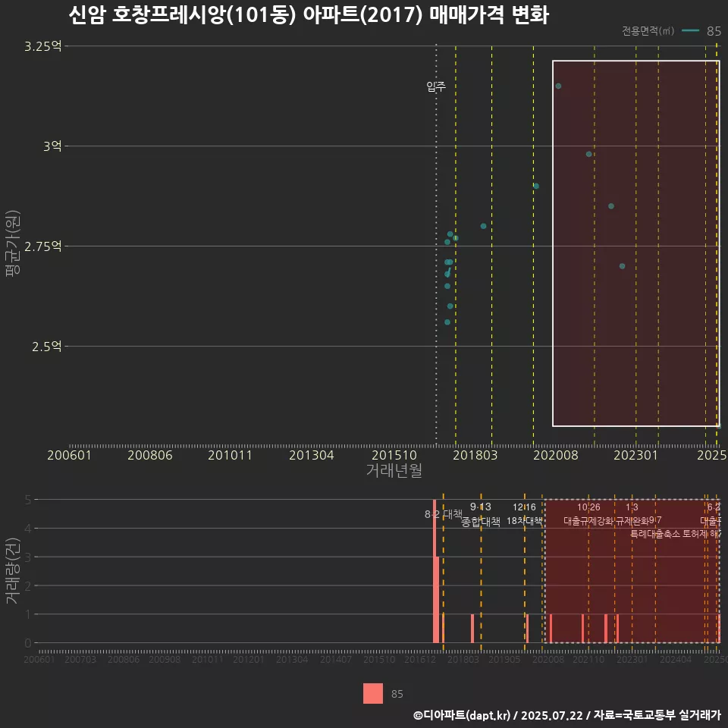Select the lowest data point near 2.56억
The width and height of the screenshot is (728, 728).
click(x=447, y=322)
